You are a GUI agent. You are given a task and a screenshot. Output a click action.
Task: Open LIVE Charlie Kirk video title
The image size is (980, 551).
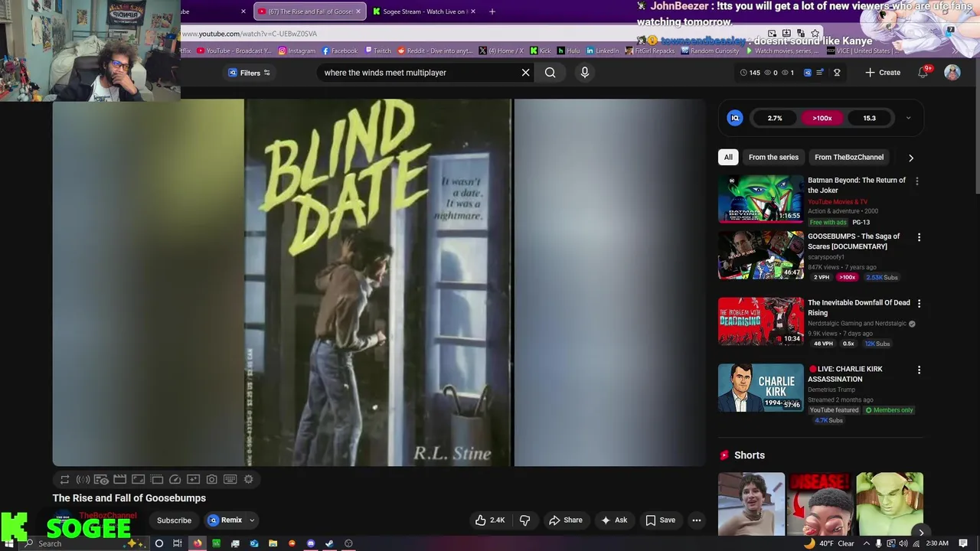[845, 373]
